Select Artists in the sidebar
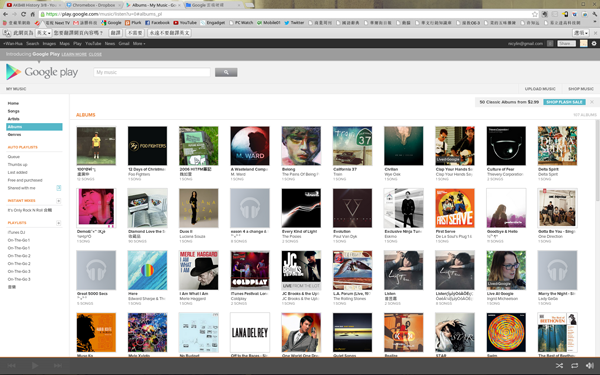This screenshot has height=375, width=600. (13, 119)
